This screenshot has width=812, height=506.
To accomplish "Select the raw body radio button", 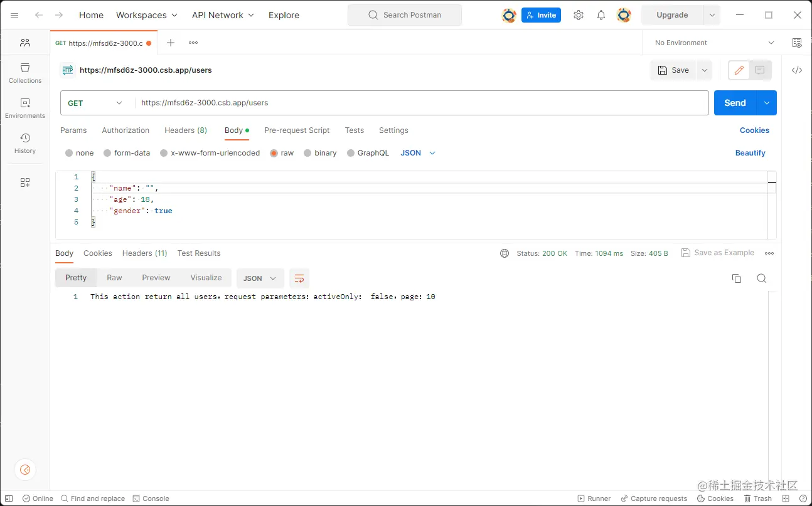I will [274, 153].
